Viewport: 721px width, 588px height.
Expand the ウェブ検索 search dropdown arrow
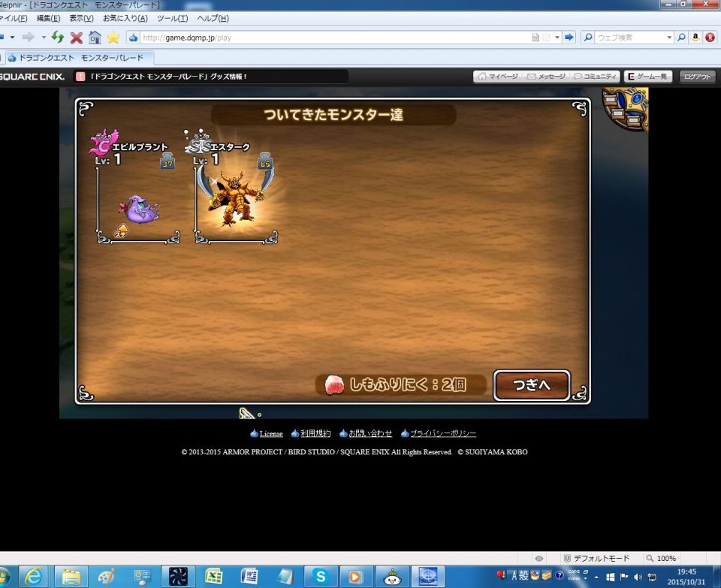coord(669,38)
